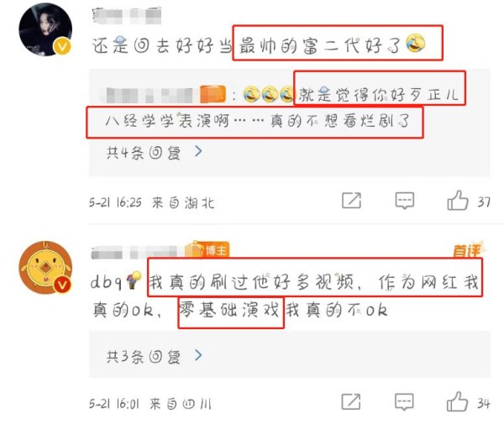Share the first comment with forward icon
The width and height of the screenshot is (504, 424).
(x=351, y=201)
